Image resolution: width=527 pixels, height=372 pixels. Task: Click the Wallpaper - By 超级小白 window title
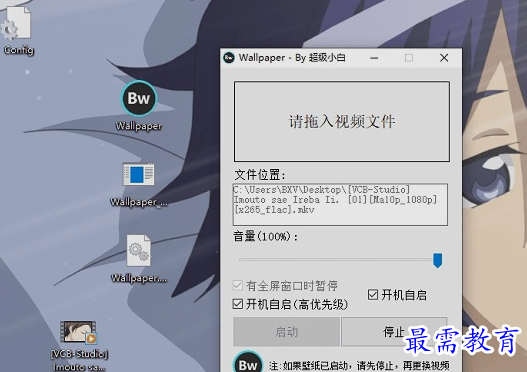292,58
